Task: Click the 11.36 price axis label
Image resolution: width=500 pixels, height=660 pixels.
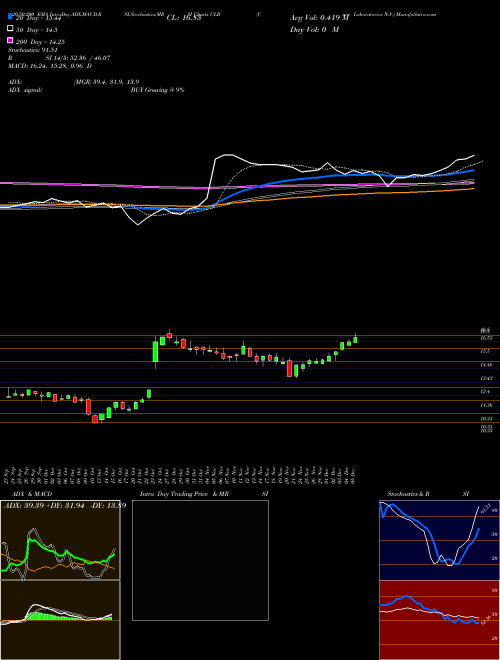Action: point(487,405)
